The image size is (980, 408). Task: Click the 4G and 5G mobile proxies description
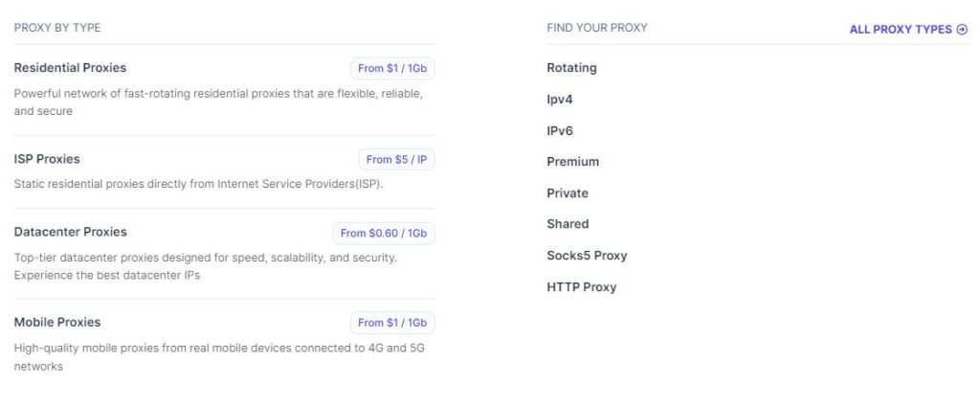(219, 357)
